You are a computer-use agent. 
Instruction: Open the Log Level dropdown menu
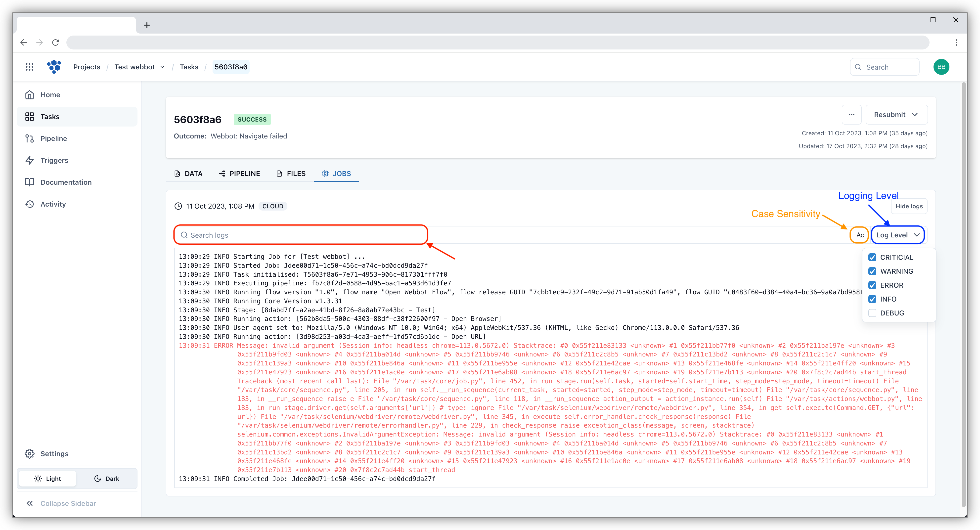click(898, 234)
